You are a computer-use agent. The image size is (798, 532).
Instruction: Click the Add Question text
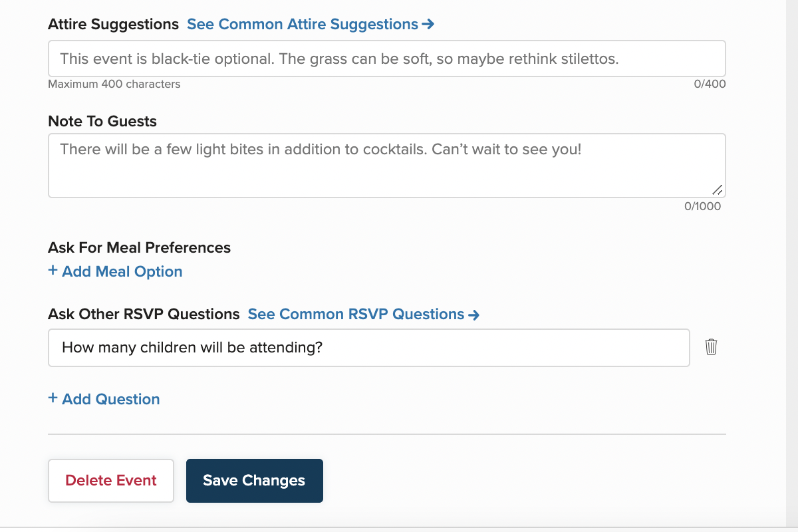[110, 399]
